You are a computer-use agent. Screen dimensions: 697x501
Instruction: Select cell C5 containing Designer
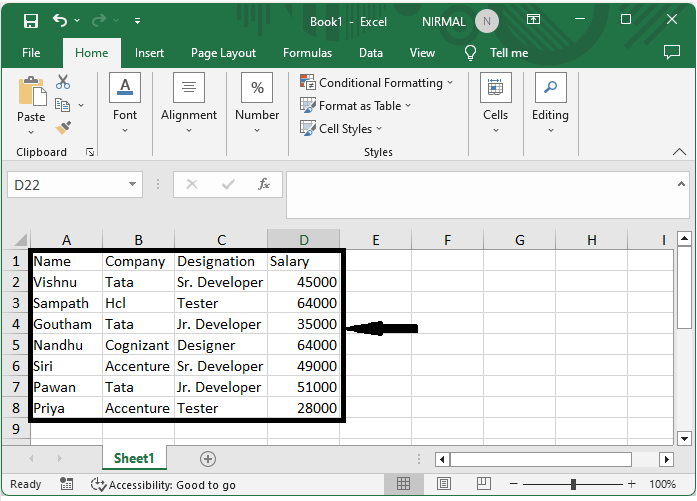click(x=220, y=345)
